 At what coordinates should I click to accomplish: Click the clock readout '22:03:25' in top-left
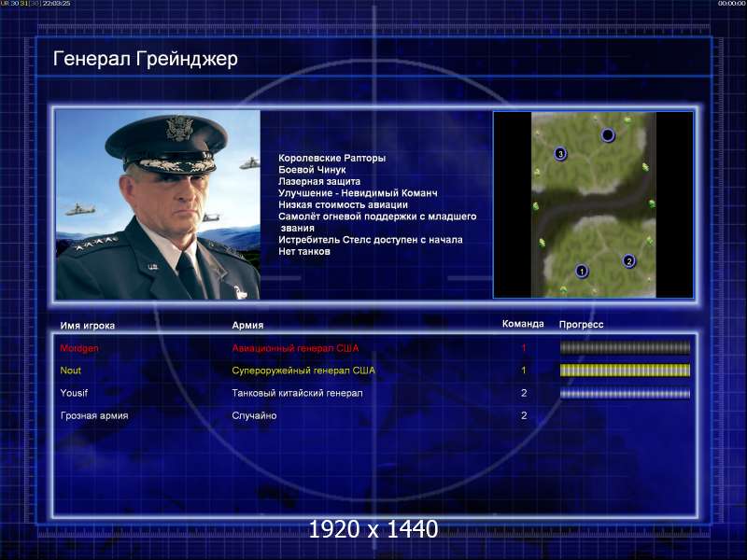(57, 4)
